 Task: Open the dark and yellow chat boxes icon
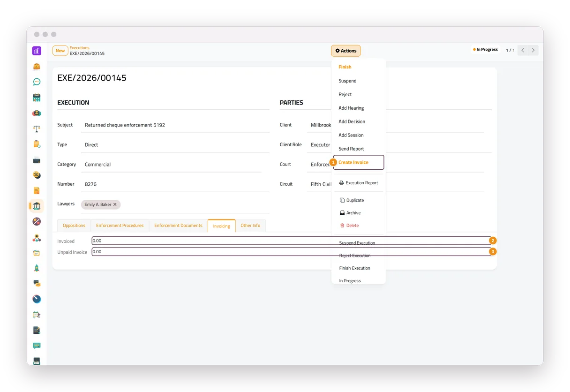tap(37, 283)
